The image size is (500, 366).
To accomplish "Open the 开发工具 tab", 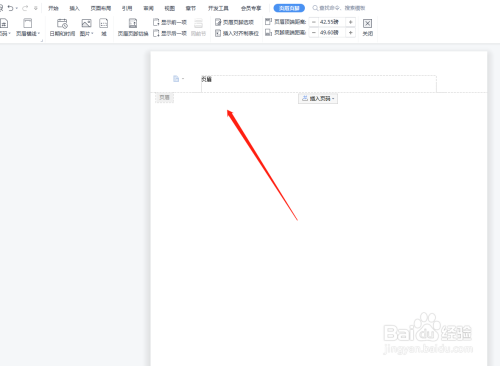I will (218, 8).
